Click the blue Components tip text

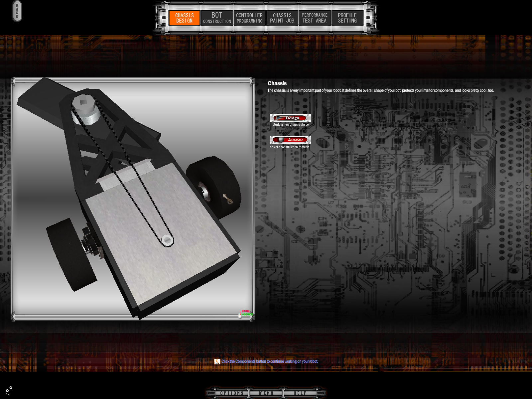[x=270, y=361]
